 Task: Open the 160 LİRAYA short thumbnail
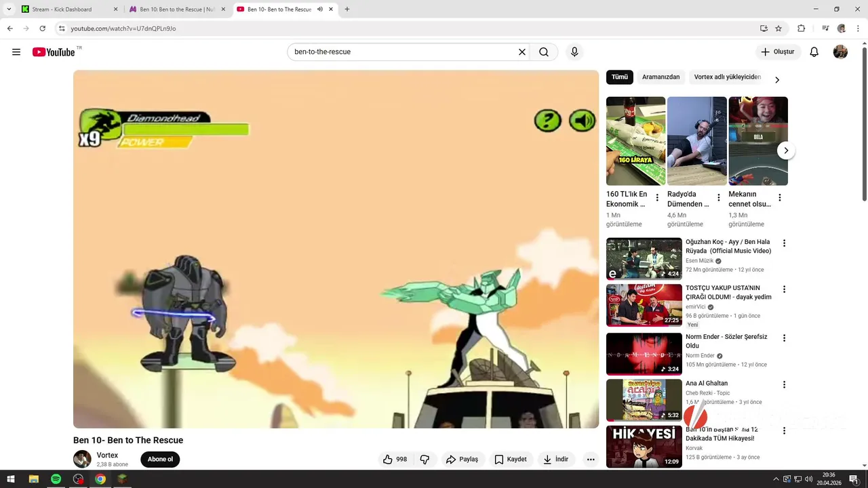(635, 141)
